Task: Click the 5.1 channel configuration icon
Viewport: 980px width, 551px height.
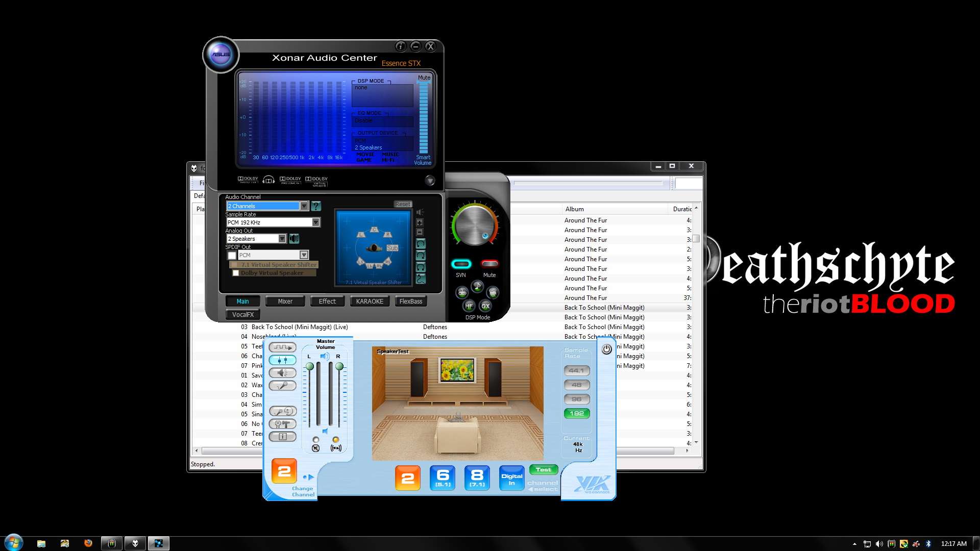Action: pyautogui.click(x=442, y=478)
